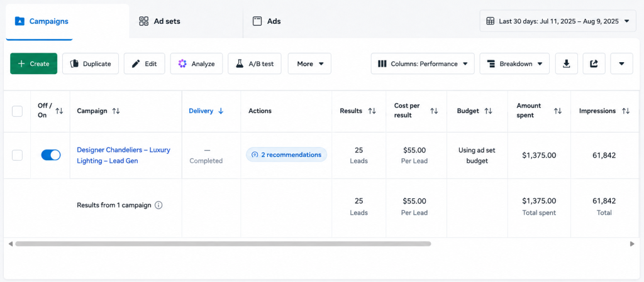Sort by Budget column arrows
644x282 pixels.
(488, 111)
